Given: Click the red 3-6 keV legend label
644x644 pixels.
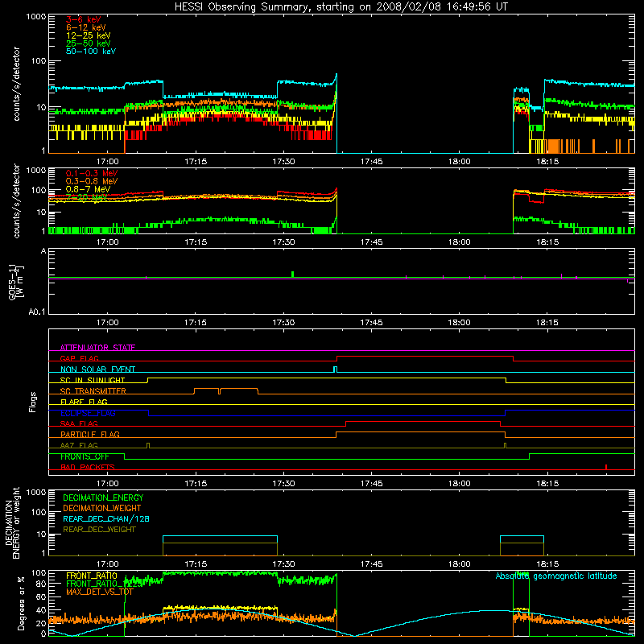Looking at the screenshot, I should tap(83, 19).
